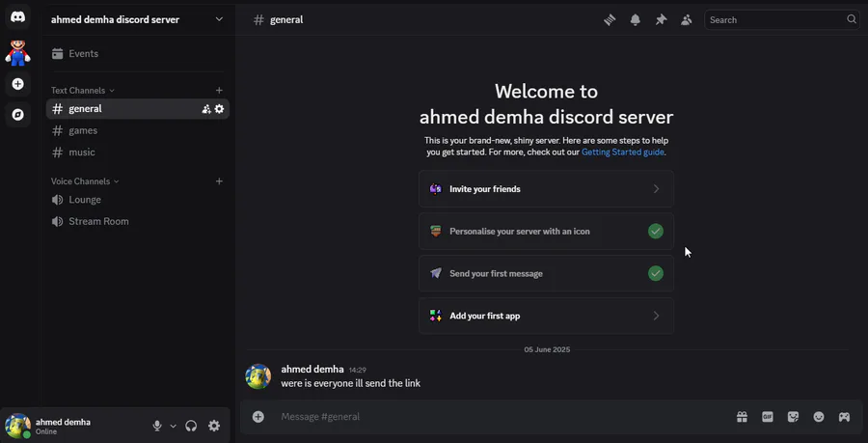Viewport: 868px width, 443px height.
Task: Open Discover servers compass icon
Action: (17, 115)
